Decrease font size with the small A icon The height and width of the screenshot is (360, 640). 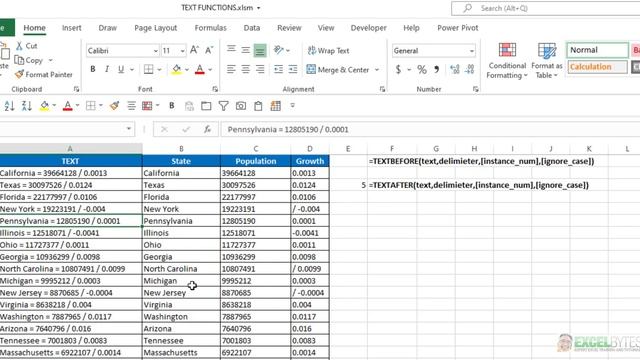pos(209,50)
